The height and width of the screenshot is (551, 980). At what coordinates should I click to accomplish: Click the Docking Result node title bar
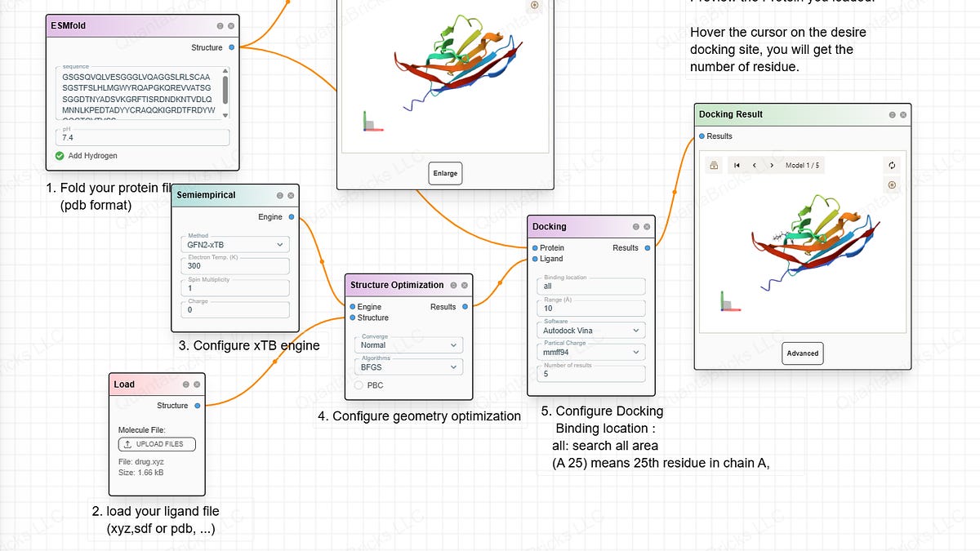click(802, 115)
